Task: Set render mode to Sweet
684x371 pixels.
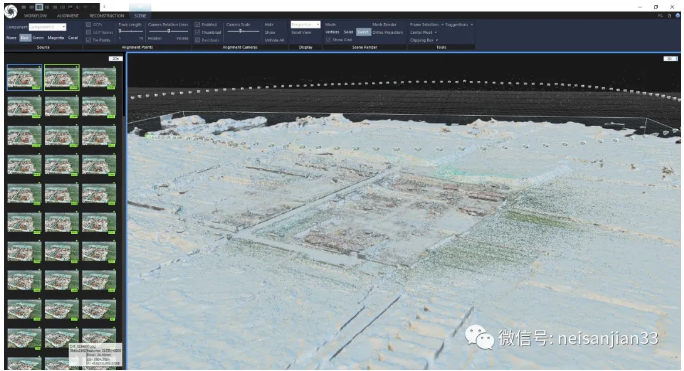Action: click(363, 32)
